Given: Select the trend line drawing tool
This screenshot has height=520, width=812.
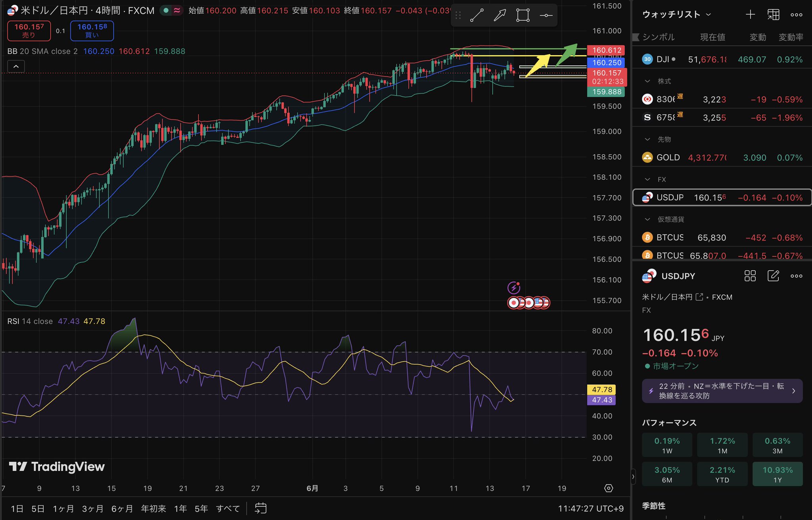Looking at the screenshot, I should 477,15.
